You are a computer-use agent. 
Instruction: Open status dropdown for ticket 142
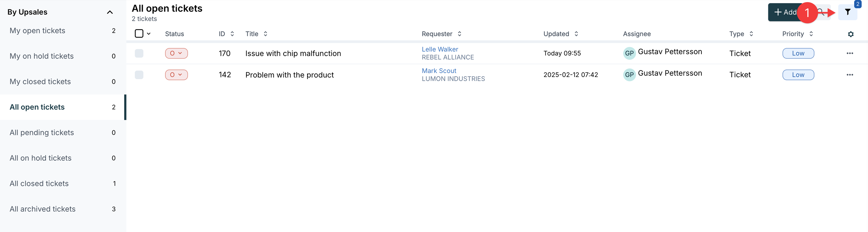tap(176, 75)
